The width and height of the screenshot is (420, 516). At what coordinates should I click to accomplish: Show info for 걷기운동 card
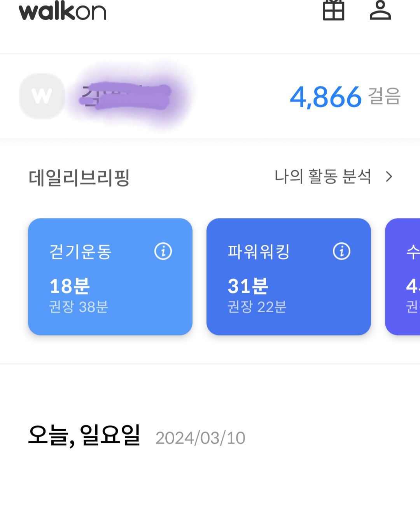point(163,251)
